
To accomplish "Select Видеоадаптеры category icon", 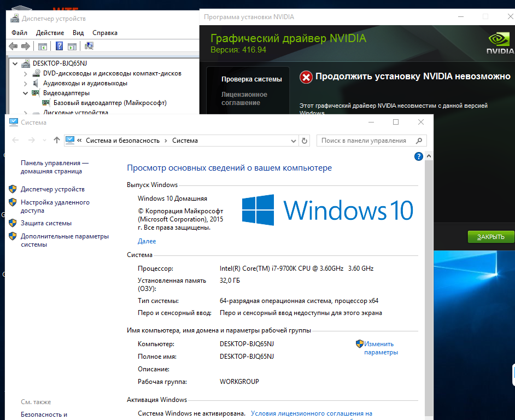I will pos(36,92).
